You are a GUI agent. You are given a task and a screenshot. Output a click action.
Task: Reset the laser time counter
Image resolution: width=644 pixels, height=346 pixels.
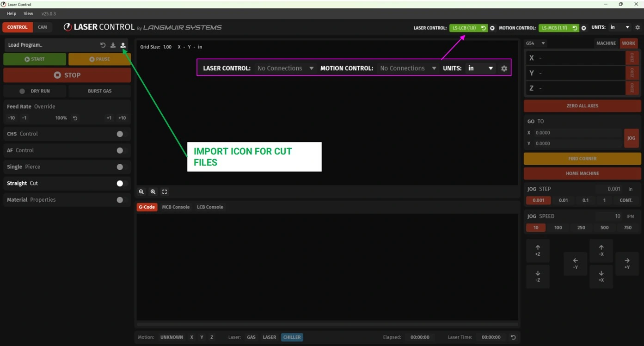click(x=513, y=337)
